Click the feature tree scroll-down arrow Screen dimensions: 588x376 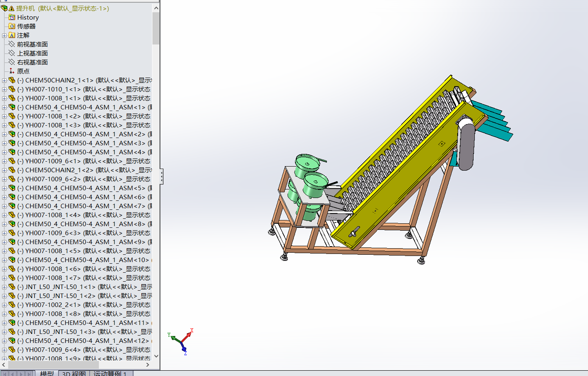click(156, 356)
